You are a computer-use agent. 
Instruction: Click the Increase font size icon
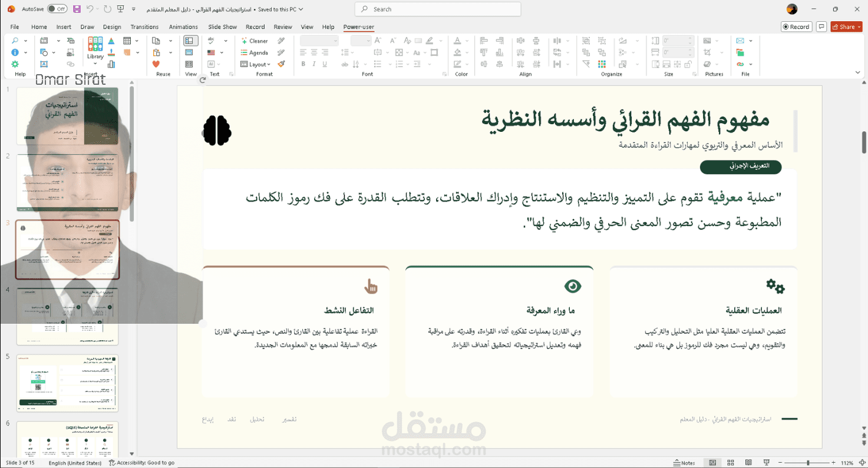(x=378, y=41)
